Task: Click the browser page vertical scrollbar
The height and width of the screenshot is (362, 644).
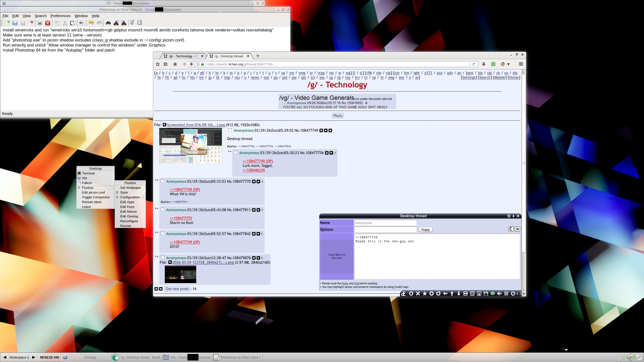Action: (524, 163)
